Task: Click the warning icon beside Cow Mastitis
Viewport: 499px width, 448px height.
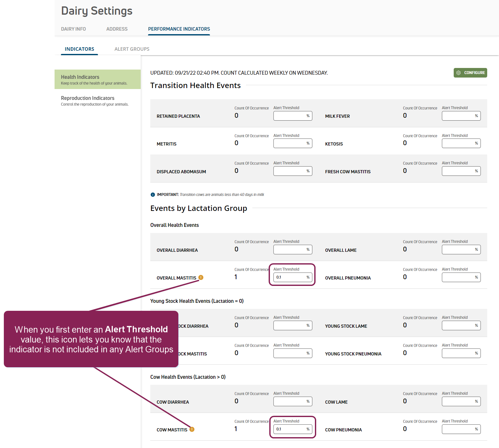Action: (192, 429)
